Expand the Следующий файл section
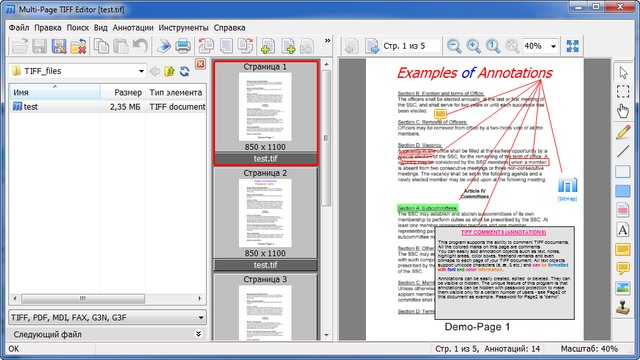The image size is (640, 360). (x=198, y=334)
